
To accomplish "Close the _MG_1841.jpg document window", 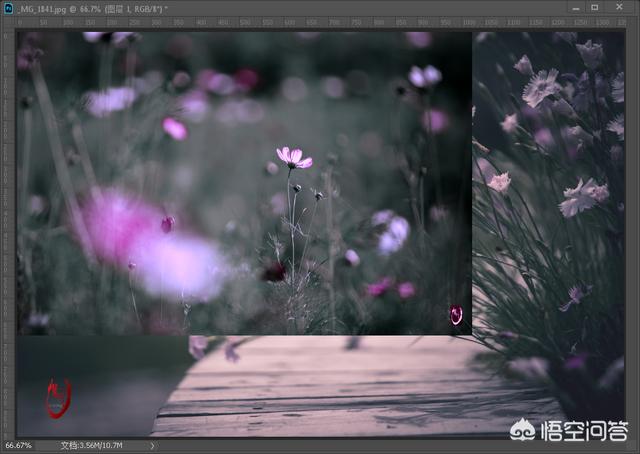I will point(619,7).
